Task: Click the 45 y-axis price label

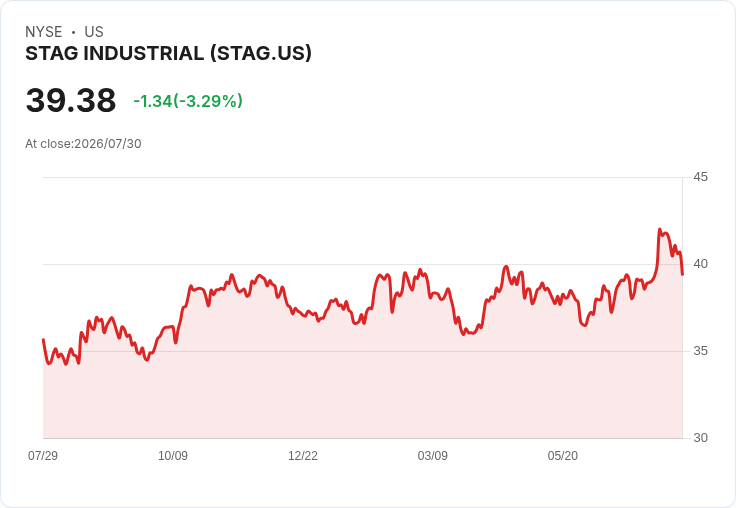Action: [700, 177]
